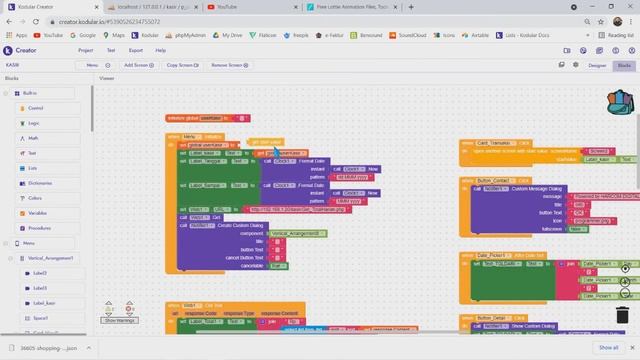Click the yellow warning triangle counter
This screenshot has width=640, height=360.
tap(109, 309)
